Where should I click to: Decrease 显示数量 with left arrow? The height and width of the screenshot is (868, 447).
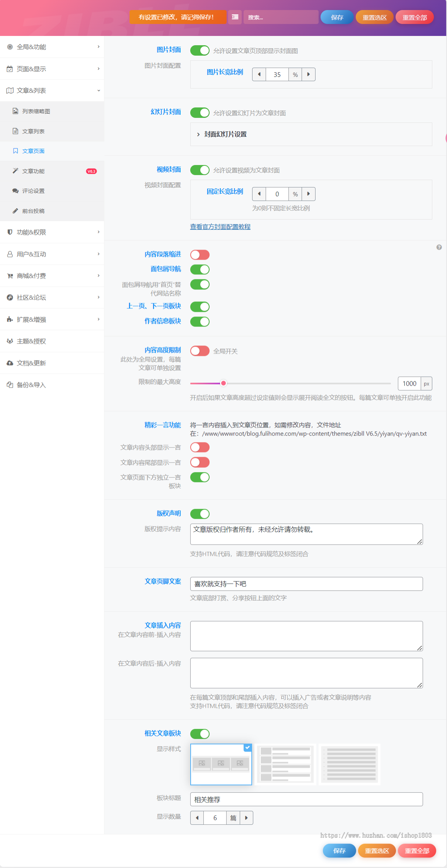tap(197, 818)
